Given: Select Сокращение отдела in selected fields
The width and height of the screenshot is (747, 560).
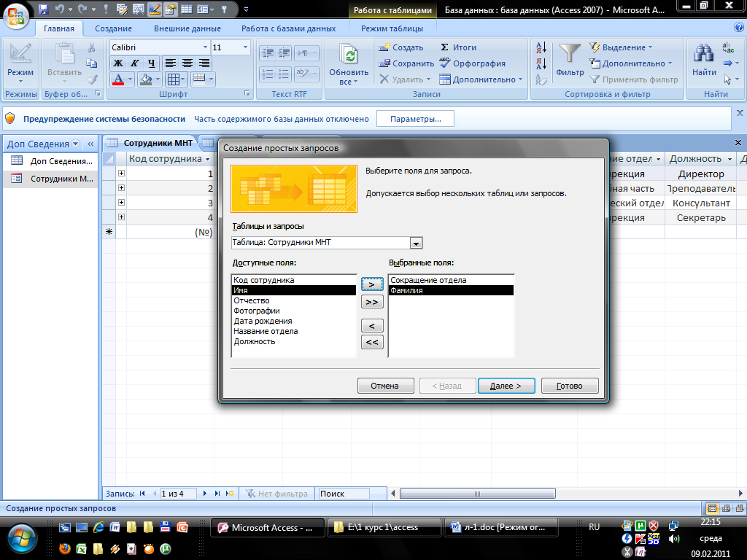Looking at the screenshot, I should click(451, 280).
